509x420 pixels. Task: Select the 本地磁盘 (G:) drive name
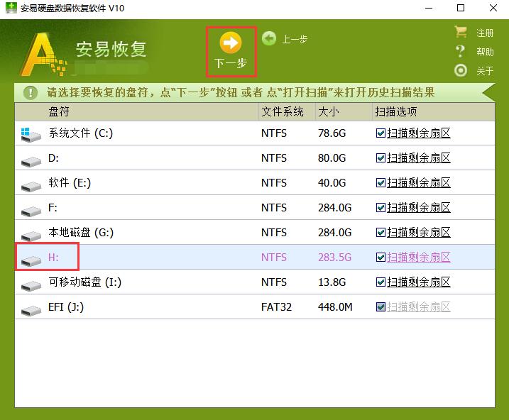pos(81,232)
